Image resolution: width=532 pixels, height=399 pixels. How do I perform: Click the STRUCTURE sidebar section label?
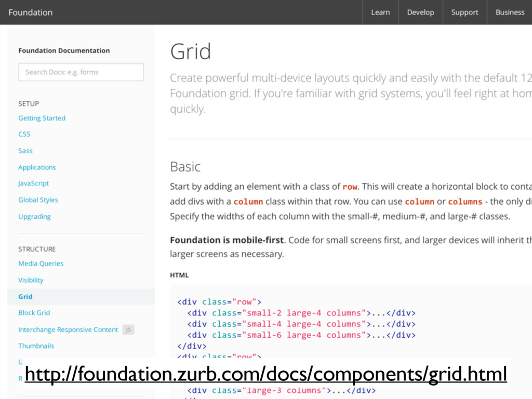[37, 249]
